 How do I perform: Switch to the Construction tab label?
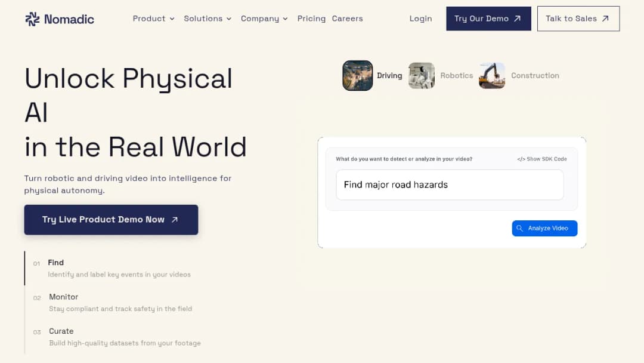tap(535, 76)
